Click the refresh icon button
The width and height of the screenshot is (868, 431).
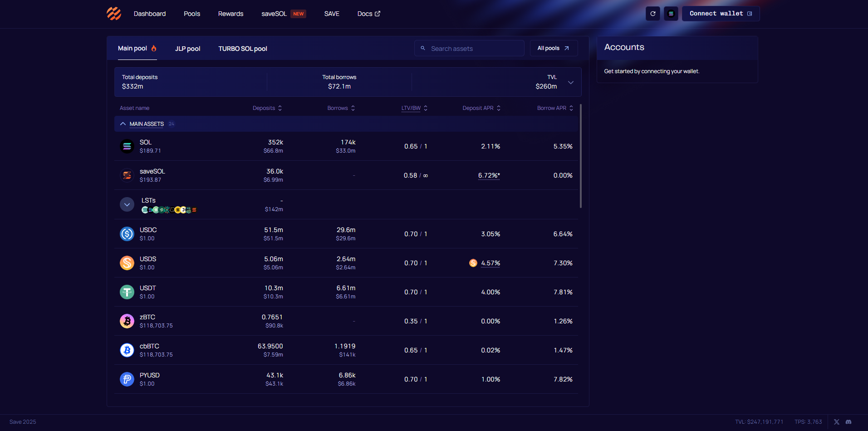[x=653, y=14]
